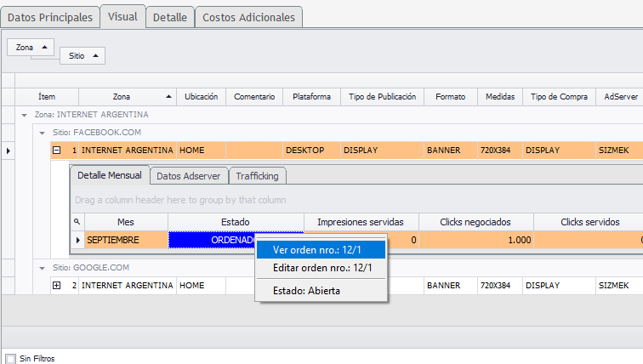This screenshot has height=364, width=643.
Task: Collapse the Zona: INTERNET ARGENTINA group
Action: [x=25, y=114]
